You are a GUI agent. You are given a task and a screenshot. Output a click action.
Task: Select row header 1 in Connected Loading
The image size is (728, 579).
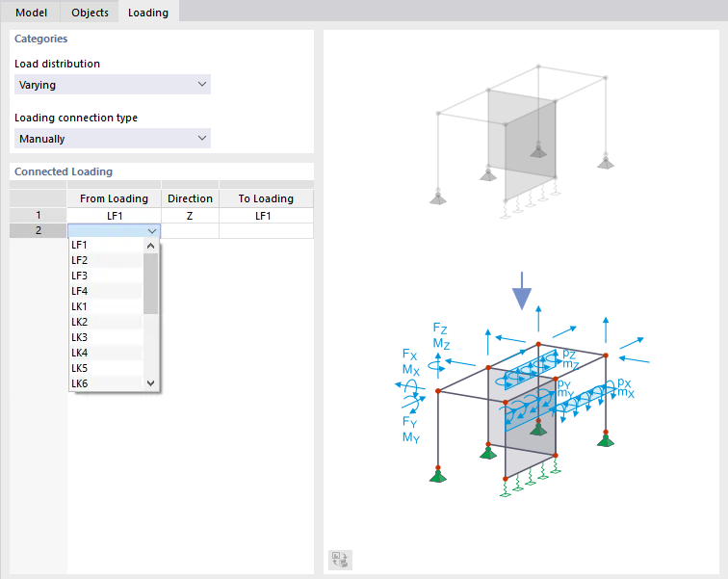click(x=39, y=215)
